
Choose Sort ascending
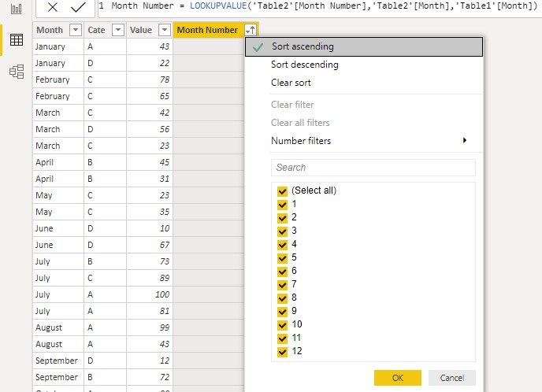click(x=364, y=46)
